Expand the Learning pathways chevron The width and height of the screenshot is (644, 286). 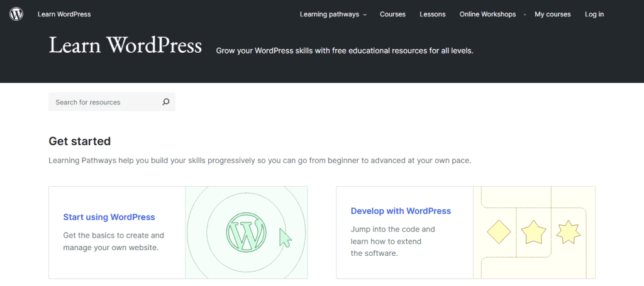[365, 15]
